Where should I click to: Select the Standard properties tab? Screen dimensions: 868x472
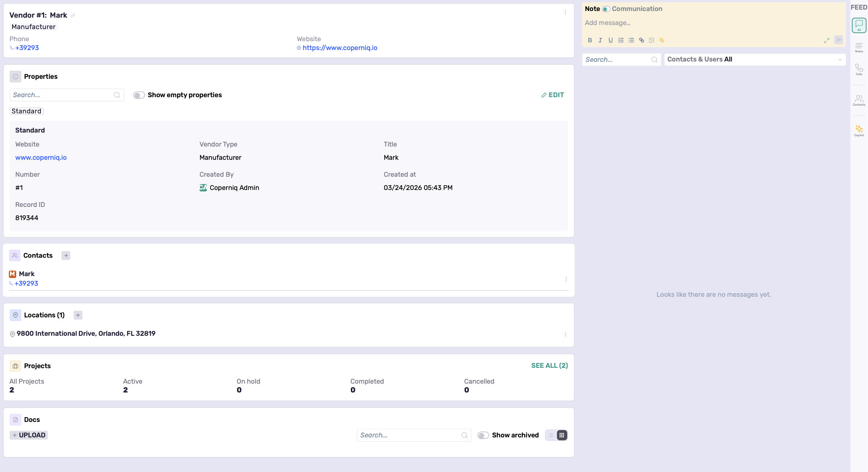click(27, 111)
